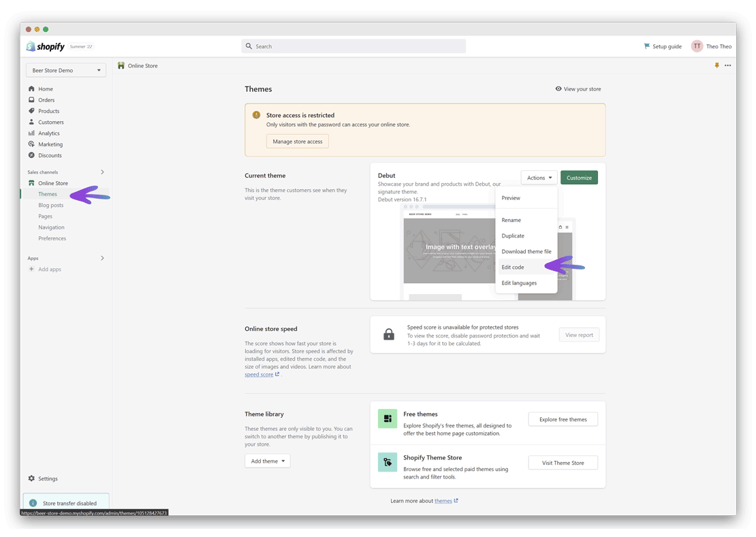The image size is (756, 537).
Task: Click the Customers person icon
Action: (x=31, y=122)
